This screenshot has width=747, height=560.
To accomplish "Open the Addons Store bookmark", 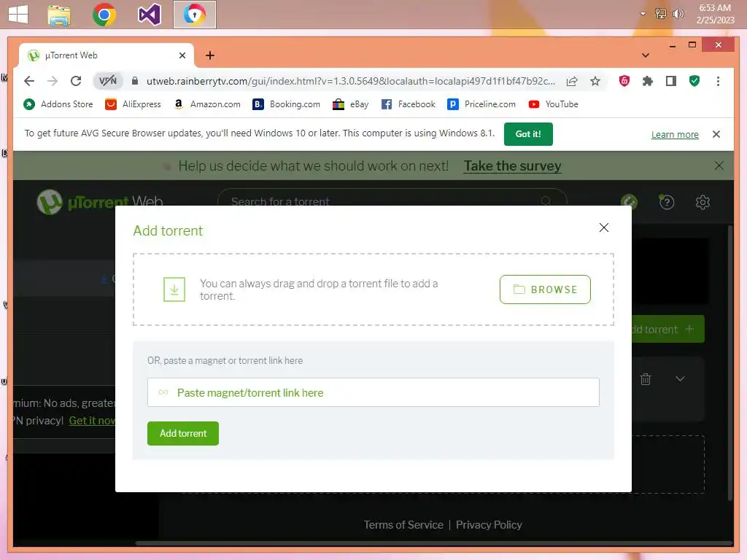I will pyautogui.click(x=58, y=104).
